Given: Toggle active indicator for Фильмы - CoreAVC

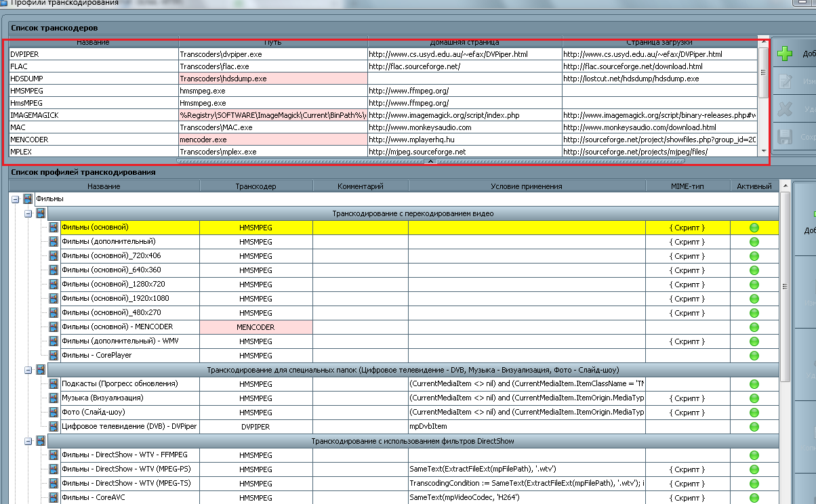Looking at the screenshot, I should tap(754, 498).
